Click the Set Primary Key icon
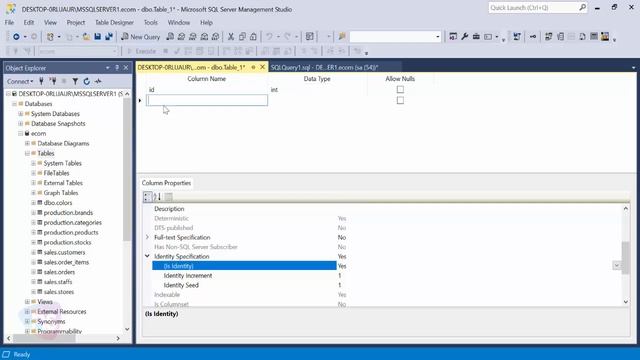The image size is (640, 360). 533,37
